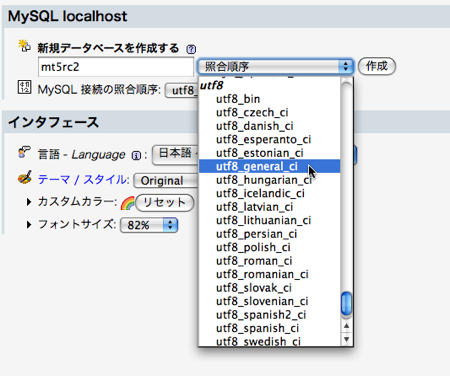Select utf8_icelandic_ci collation
The height and width of the screenshot is (376, 450).
pos(269,193)
